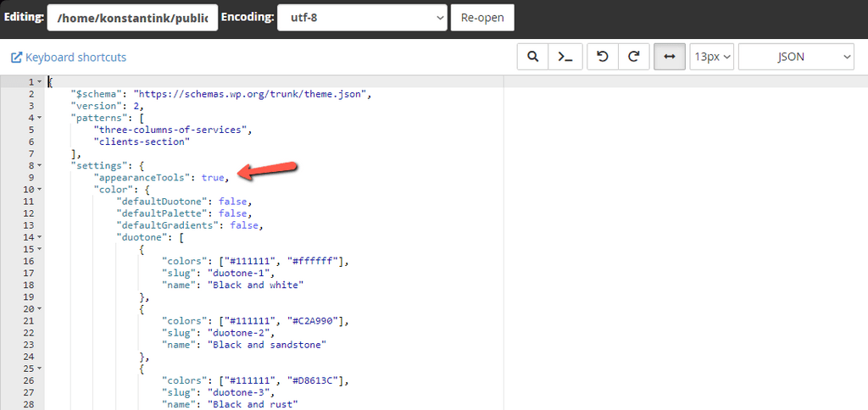Fold the "color" object on line 10
Viewport: 868px width, 410px height.
click(x=39, y=190)
